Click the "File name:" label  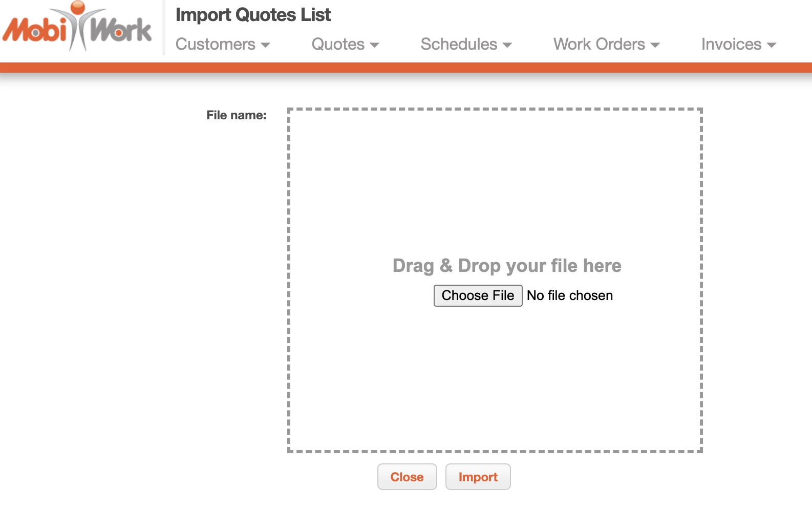pos(237,115)
